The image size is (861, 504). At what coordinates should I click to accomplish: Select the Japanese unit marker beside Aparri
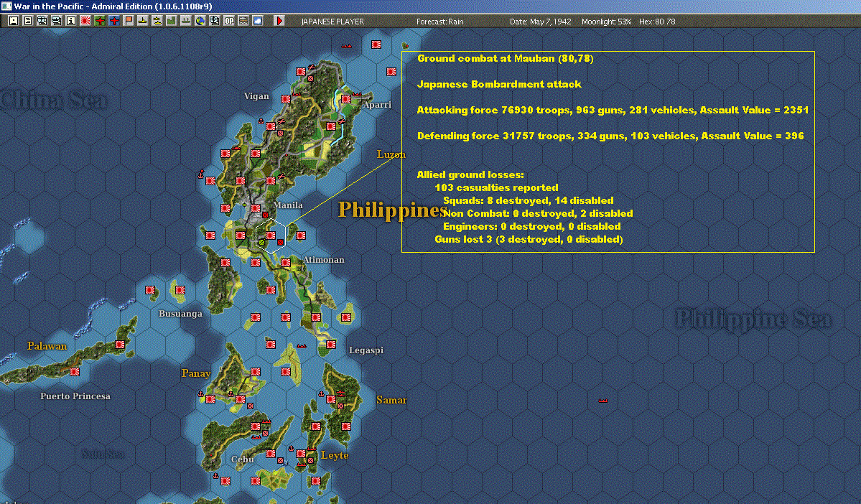coord(346,99)
